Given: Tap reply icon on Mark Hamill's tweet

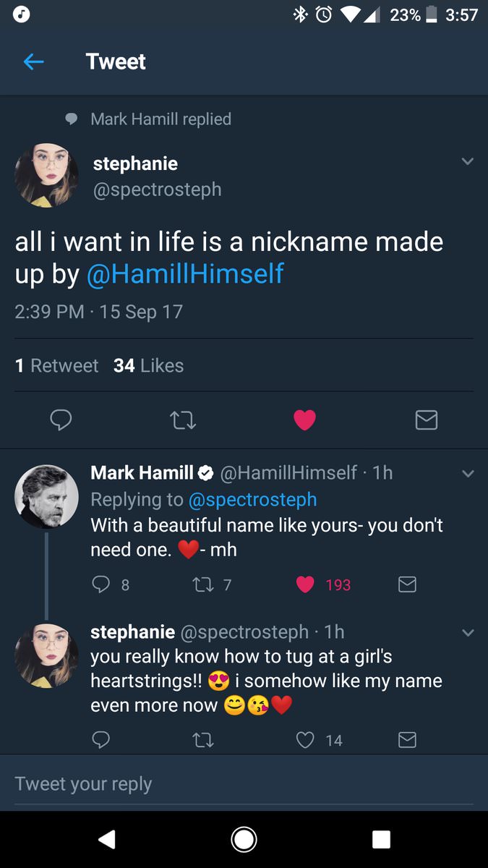Looking at the screenshot, I should (x=101, y=584).
